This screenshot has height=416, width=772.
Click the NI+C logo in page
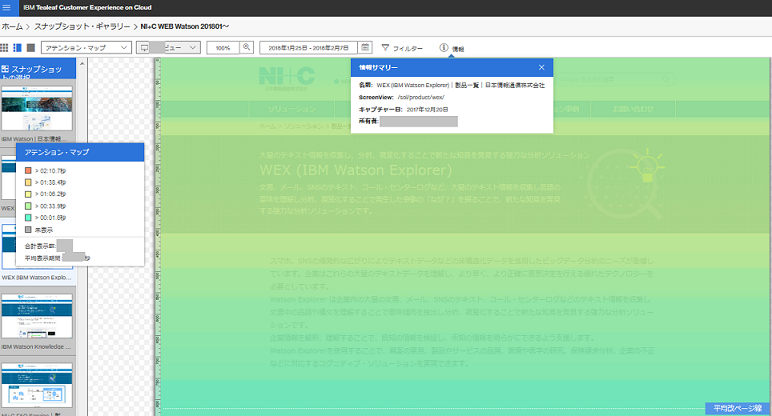tap(287, 78)
